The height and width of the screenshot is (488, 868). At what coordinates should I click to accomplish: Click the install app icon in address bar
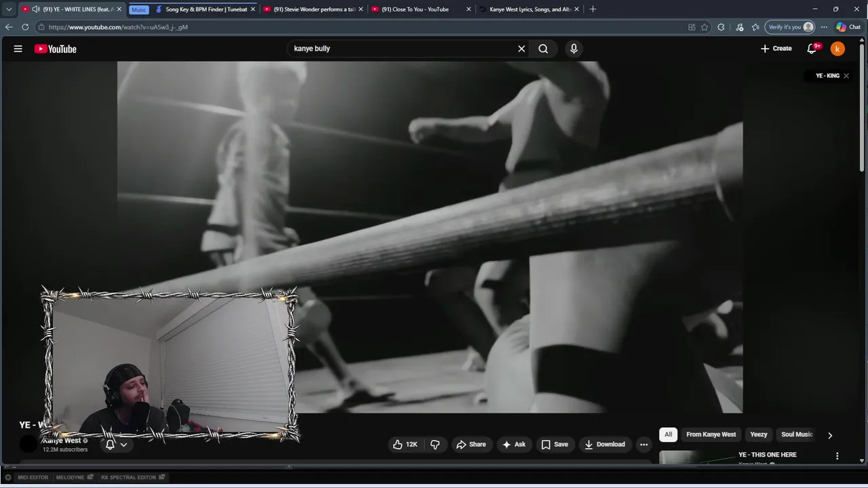click(x=692, y=27)
